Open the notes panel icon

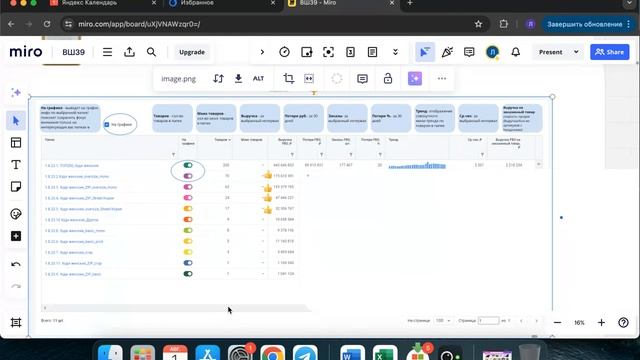tap(372, 52)
